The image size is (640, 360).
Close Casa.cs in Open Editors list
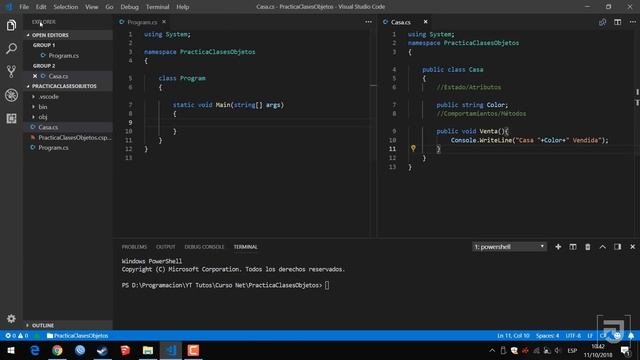click(x=35, y=76)
